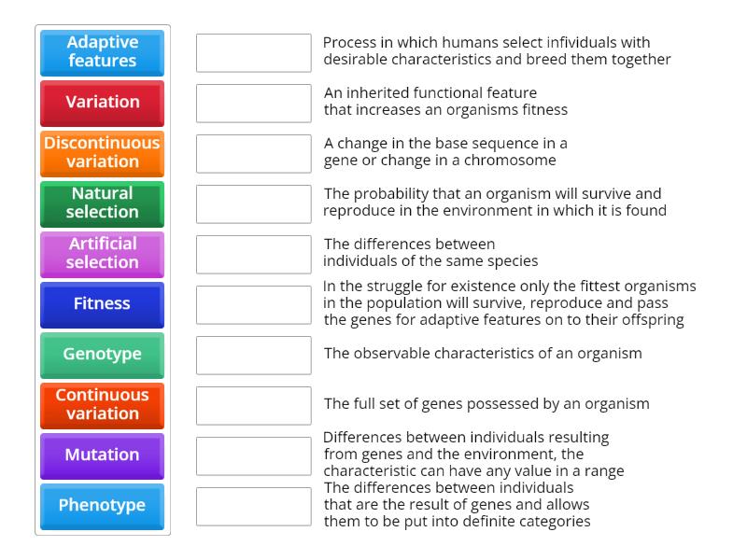Click box next to same species differences
This screenshot has width=747, height=560.
coord(254,255)
